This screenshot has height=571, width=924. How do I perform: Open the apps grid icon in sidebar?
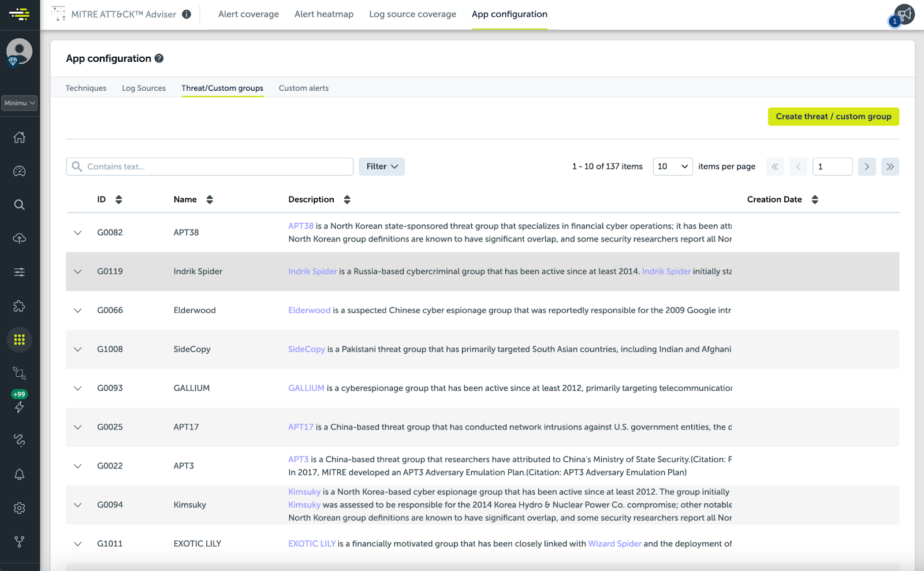pos(20,339)
